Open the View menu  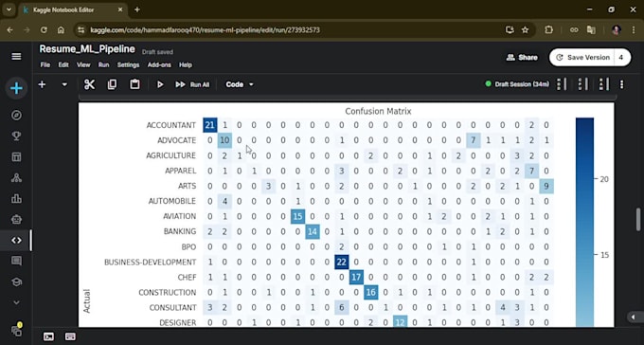83,65
